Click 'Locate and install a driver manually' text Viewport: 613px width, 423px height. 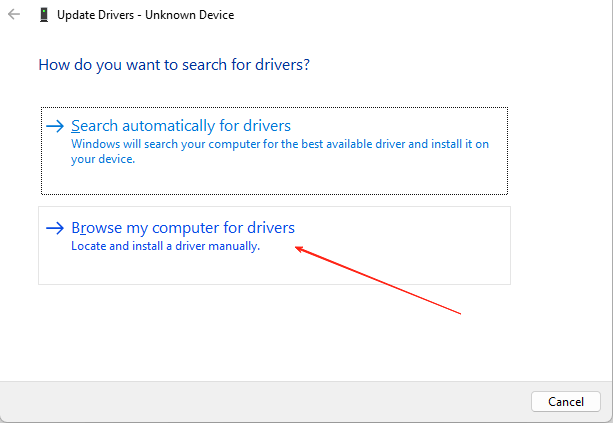click(x=165, y=246)
